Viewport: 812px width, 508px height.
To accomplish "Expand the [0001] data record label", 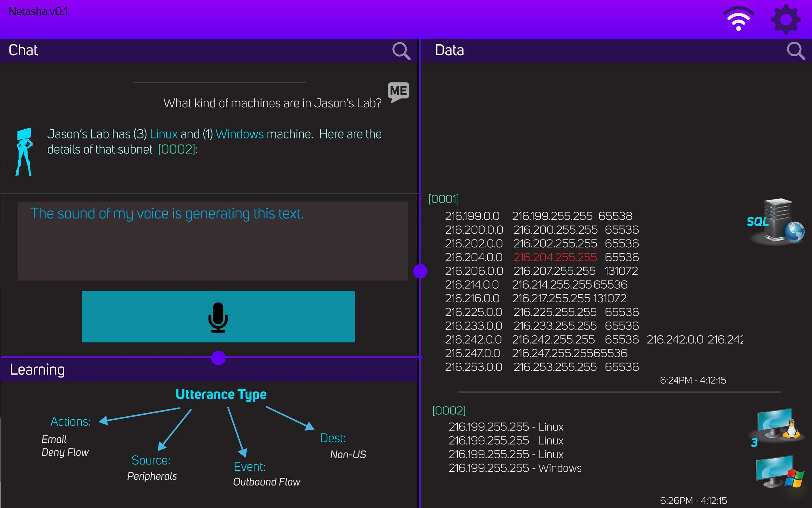I will coord(443,199).
